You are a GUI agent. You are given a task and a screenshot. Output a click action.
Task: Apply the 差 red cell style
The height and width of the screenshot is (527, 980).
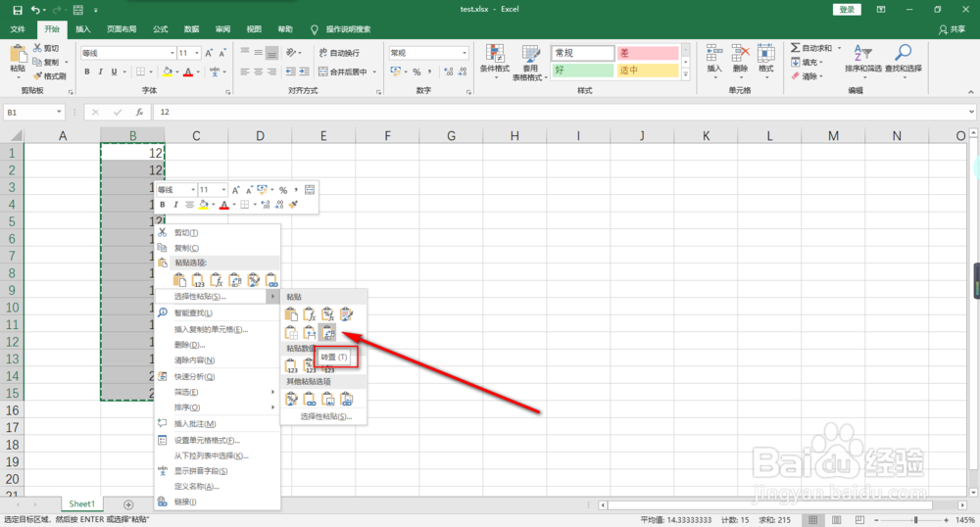click(648, 53)
